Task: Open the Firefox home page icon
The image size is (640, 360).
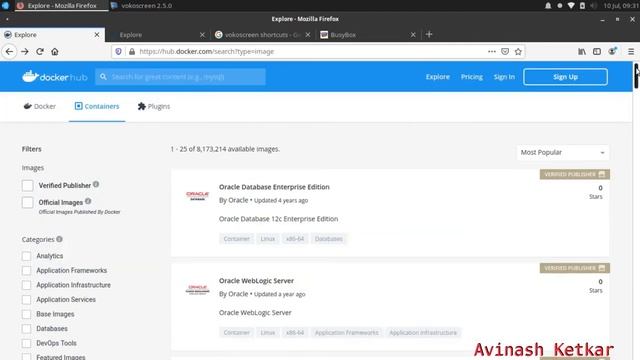Action: click(55, 51)
